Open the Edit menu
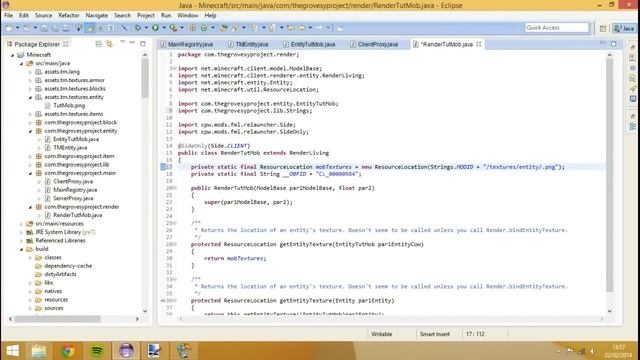Screen dimensions: 640x360 tap(24, 16)
